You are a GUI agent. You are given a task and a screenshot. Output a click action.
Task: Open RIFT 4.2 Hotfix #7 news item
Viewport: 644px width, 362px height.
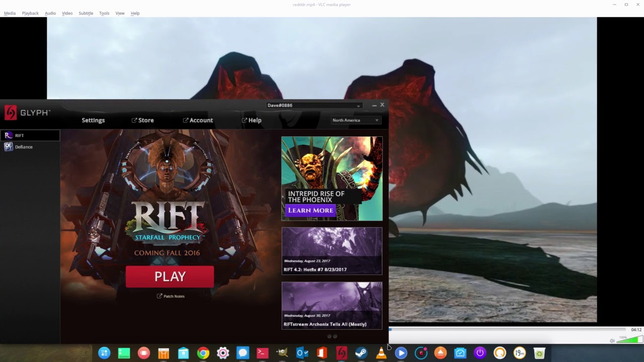coord(332,251)
